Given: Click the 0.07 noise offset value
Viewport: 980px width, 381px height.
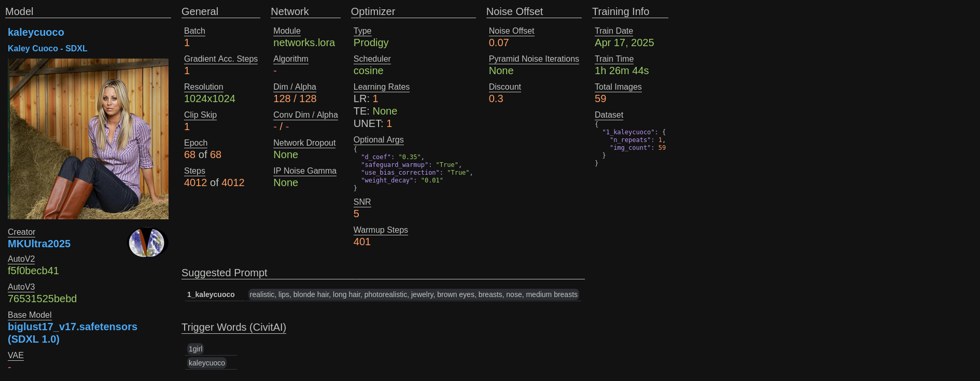Looking at the screenshot, I should click(x=499, y=43).
